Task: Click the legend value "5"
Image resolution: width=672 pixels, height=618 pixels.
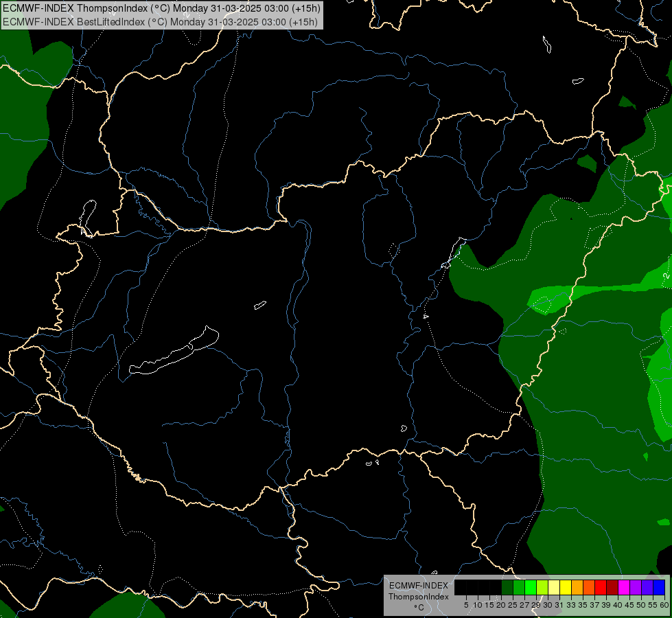Action: [466, 605]
